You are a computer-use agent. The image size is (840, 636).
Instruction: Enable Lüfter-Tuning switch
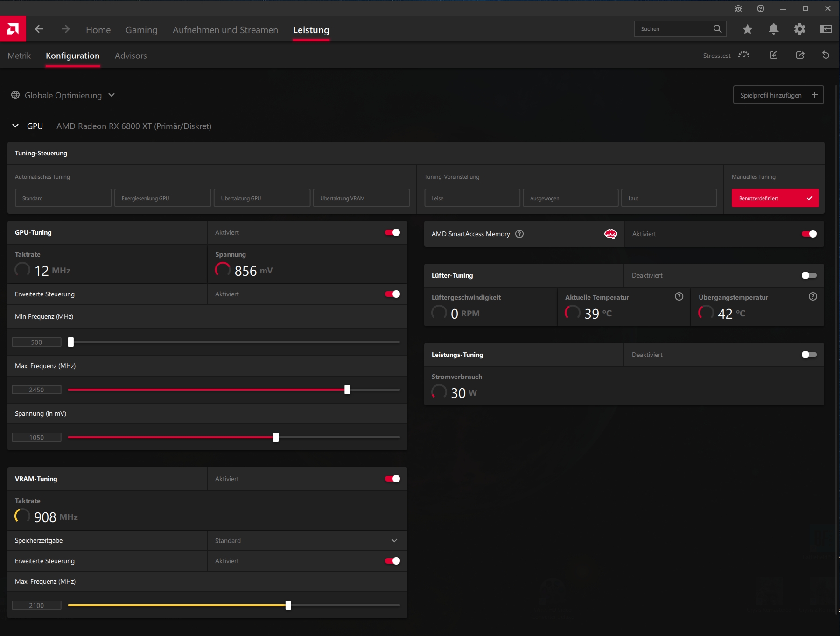(x=809, y=275)
